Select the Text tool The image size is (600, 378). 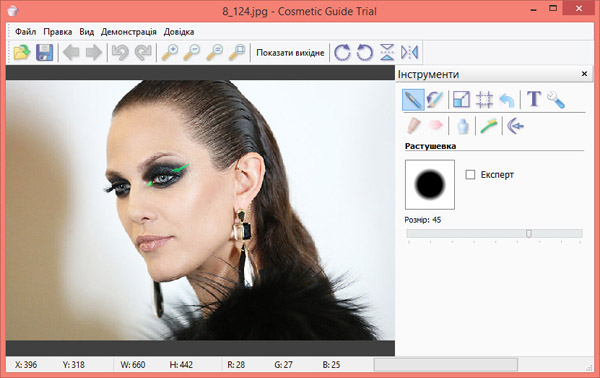tap(534, 99)
